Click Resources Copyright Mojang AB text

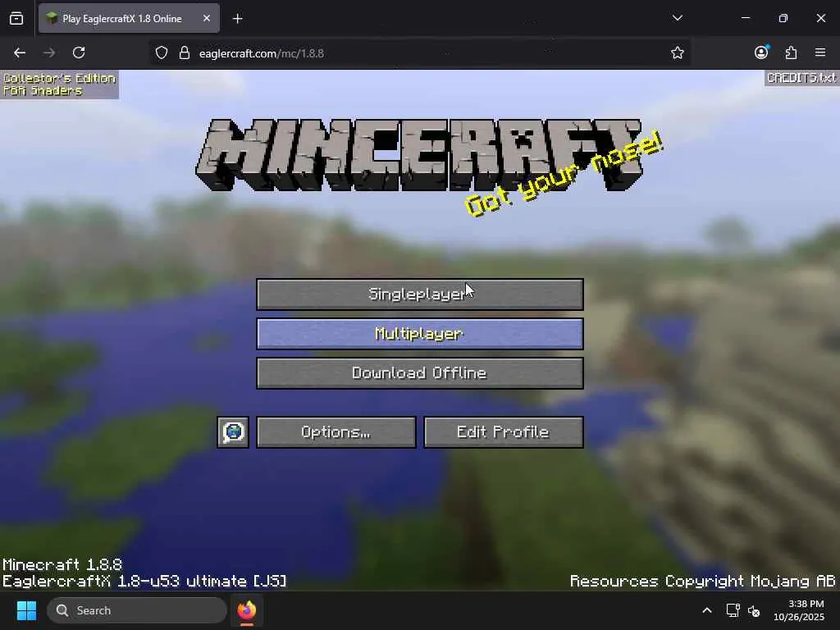[x=702, y=582]
